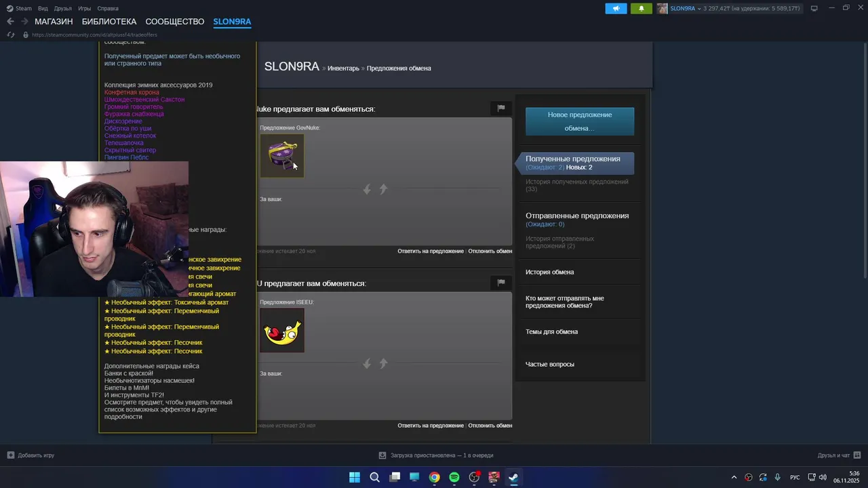Go to Предложения обмена breadcrumb

399,68
